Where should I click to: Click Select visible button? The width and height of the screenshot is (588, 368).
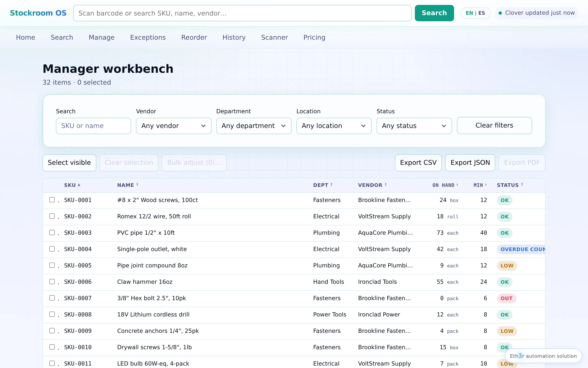tap(69, 163)
